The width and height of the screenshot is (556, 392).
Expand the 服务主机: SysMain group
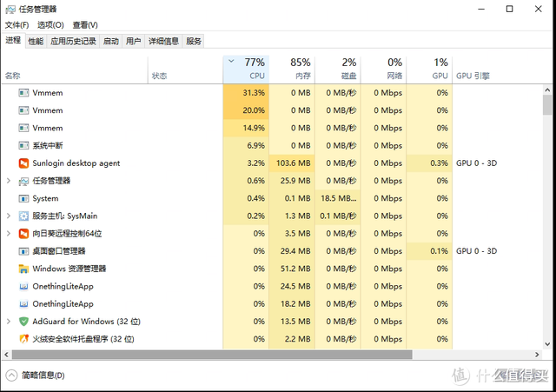[9, 216]
